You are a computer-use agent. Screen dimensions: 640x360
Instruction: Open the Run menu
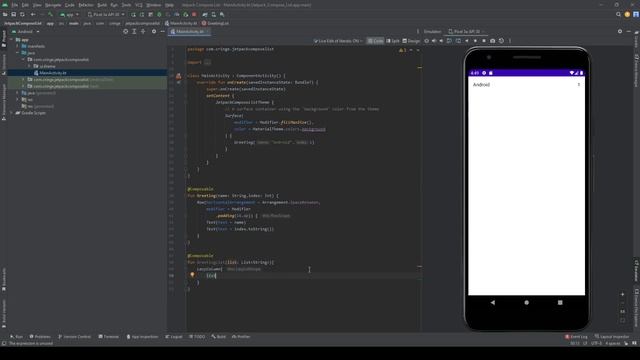pyautogui.click(x=114, y=5)
